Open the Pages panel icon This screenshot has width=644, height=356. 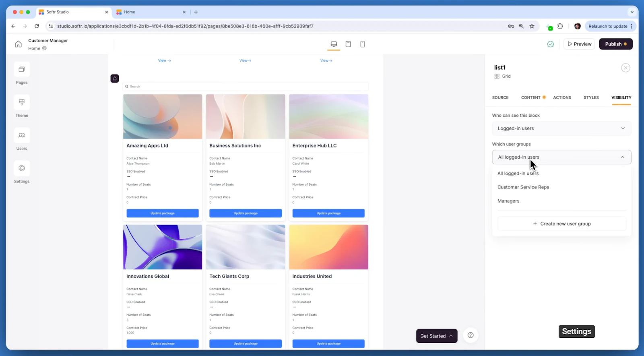coord(22,70)
